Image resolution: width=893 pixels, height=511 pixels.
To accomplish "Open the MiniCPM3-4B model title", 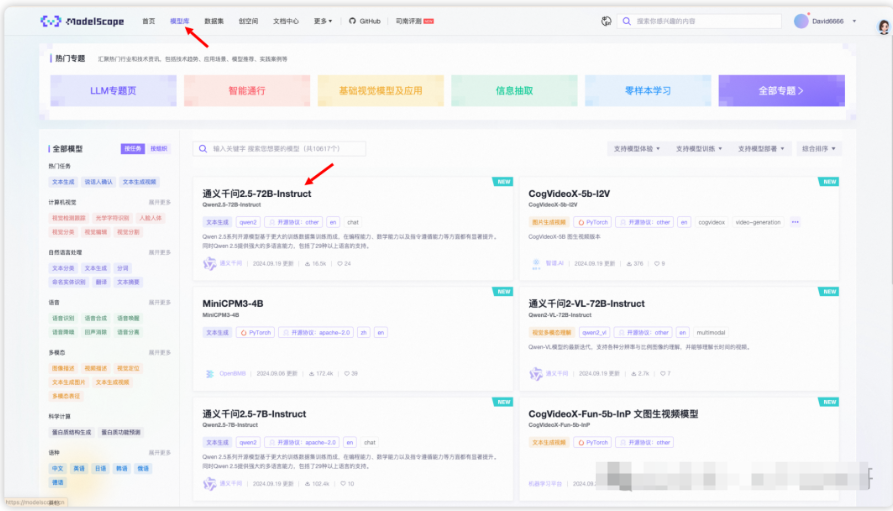I will (x=232, y=304).
